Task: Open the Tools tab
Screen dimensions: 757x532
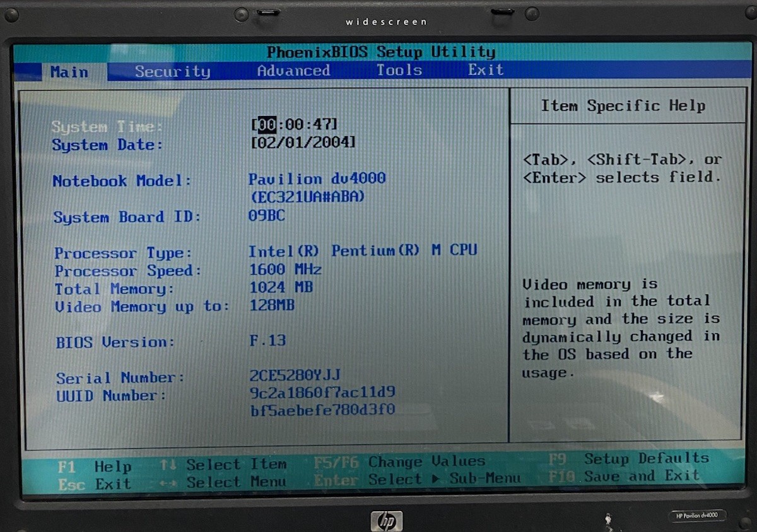Action: [x=399, y=70]
